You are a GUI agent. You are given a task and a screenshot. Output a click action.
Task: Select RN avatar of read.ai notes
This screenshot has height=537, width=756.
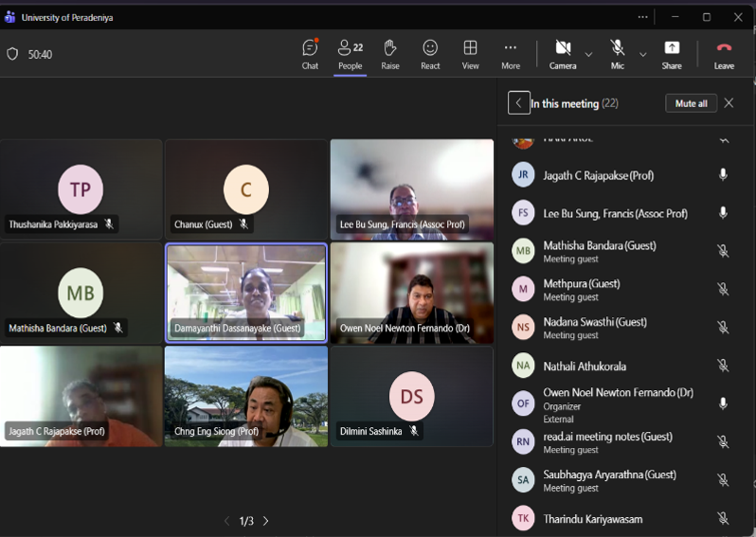523,441
